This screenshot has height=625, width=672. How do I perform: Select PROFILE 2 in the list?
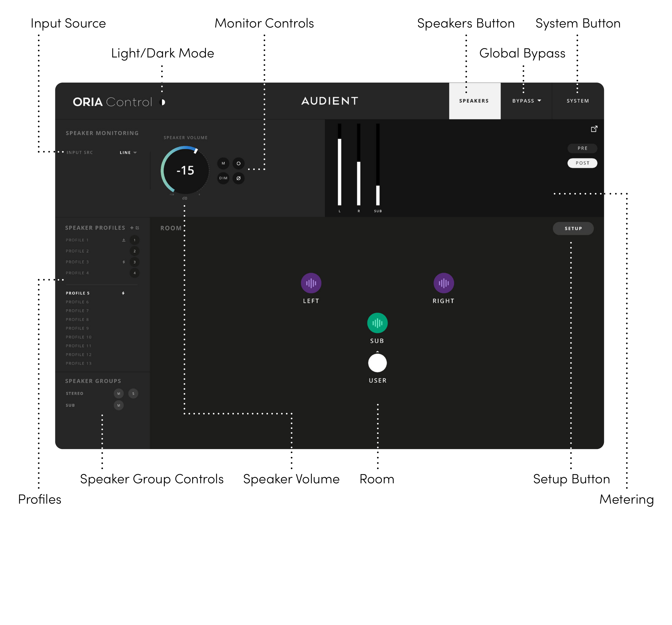77,251
